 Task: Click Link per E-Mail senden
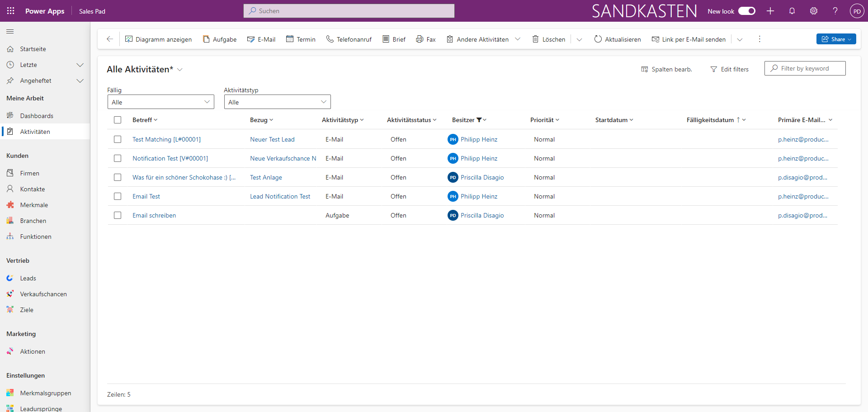point(689,39)
